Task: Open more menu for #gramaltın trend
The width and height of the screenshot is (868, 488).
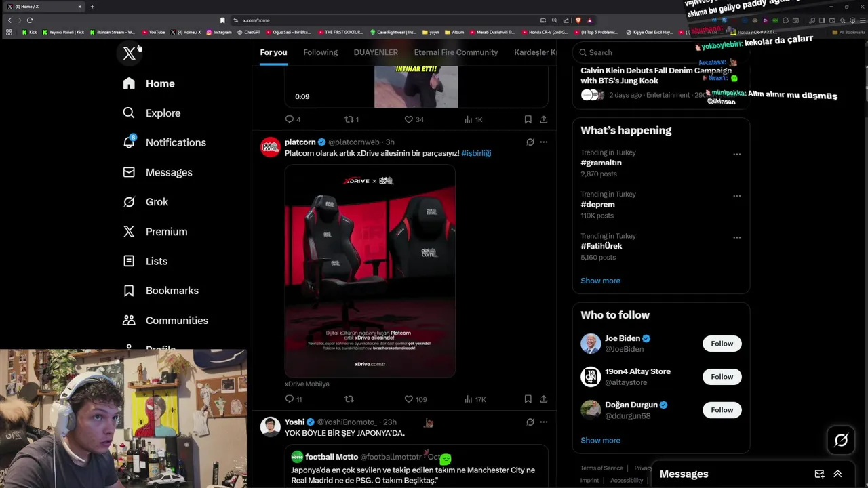Action: pos(736,155)
